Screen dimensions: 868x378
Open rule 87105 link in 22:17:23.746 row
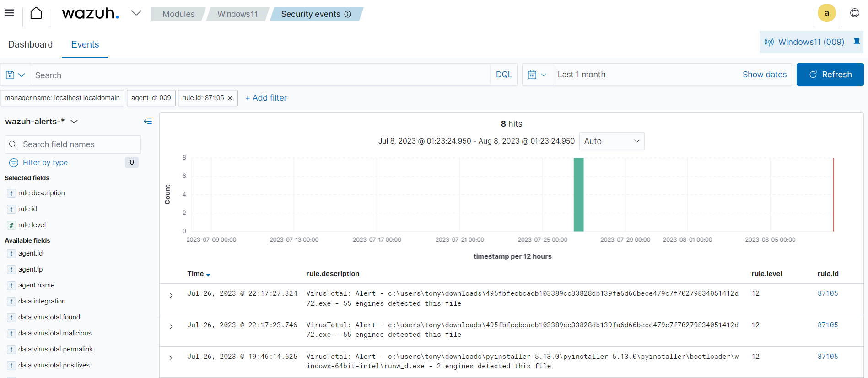point(828,325)
